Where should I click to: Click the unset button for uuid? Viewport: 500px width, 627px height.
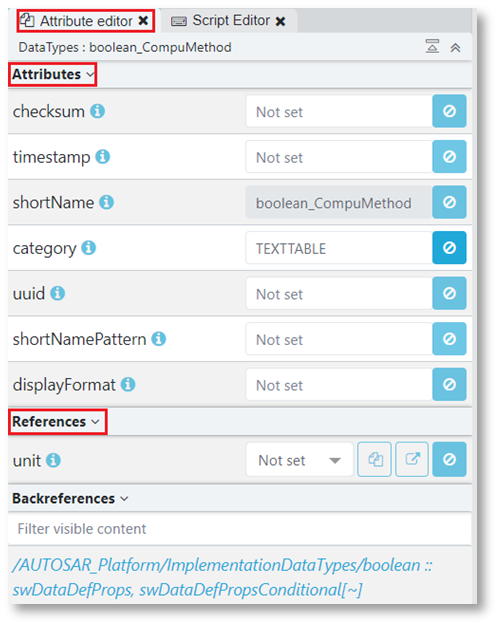(x=449, y=293)
